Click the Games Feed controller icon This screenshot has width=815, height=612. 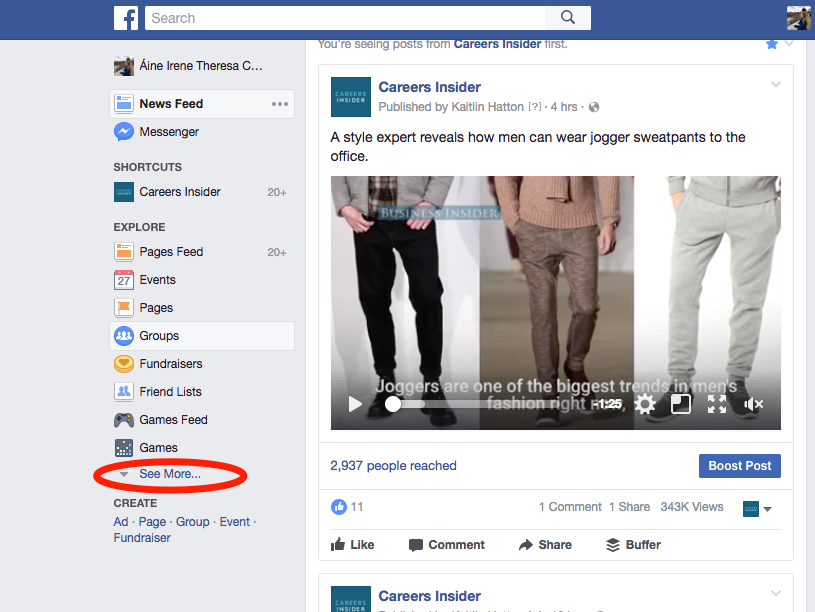pyautogui.click(x=124, y=420)
